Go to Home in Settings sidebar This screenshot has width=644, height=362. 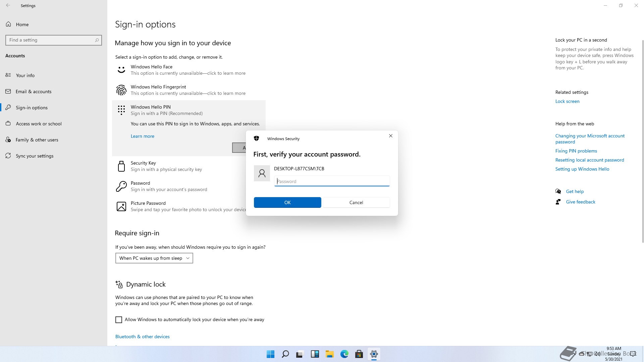pyautogui.click(x=54, y=24)
